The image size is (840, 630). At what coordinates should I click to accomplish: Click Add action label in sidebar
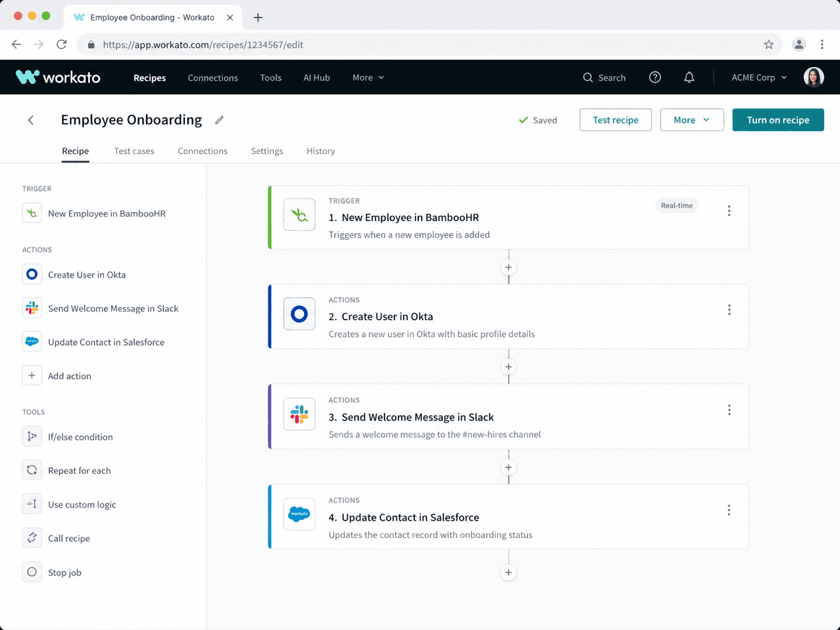[70, 376]
